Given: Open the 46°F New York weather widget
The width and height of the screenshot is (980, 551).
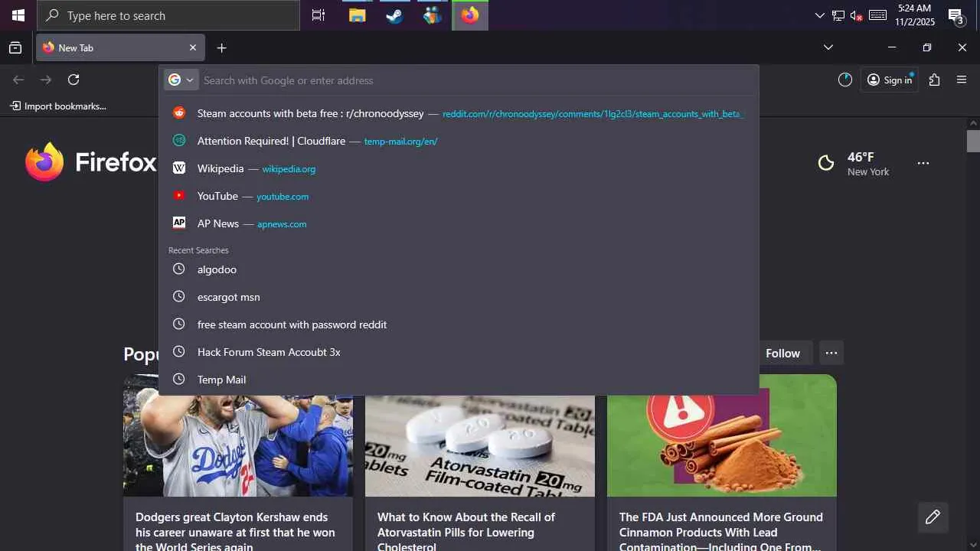Looking at the screenshot, I should [854, 163].
